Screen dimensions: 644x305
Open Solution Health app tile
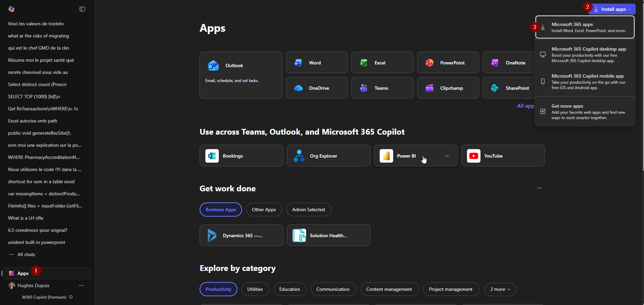tap(328, 235)
